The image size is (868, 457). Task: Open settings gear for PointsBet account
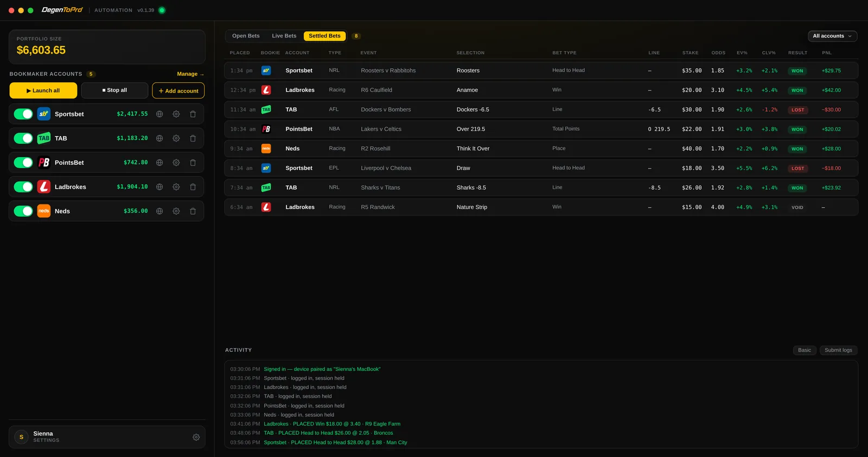(x=176, y=163)
